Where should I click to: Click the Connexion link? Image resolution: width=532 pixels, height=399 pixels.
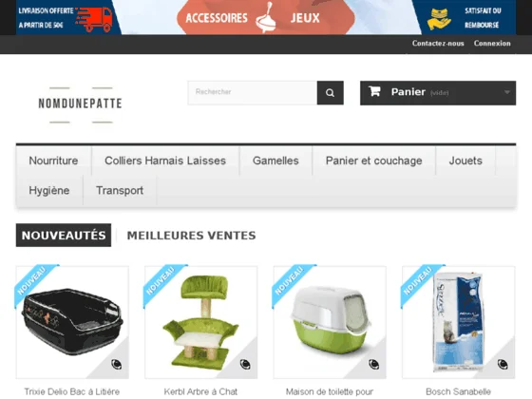coord(492,44)
